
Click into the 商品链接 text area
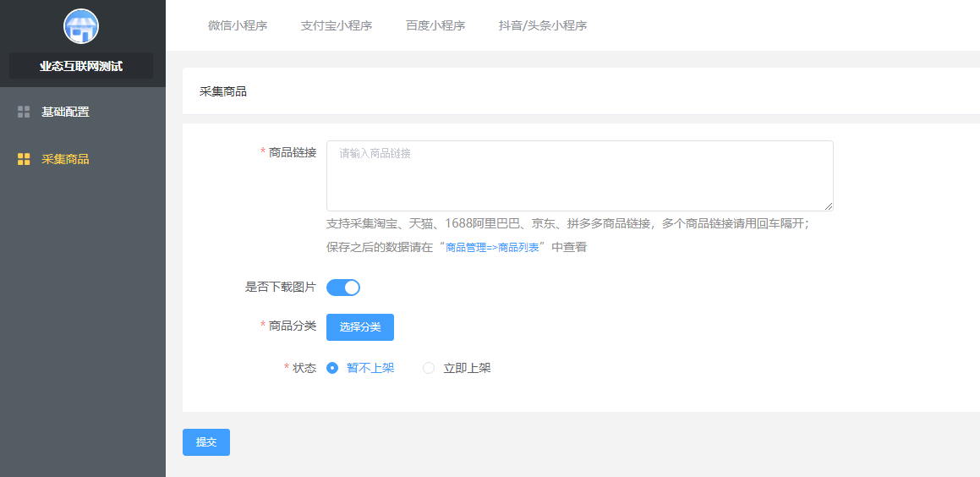click(x=579, y=176)
